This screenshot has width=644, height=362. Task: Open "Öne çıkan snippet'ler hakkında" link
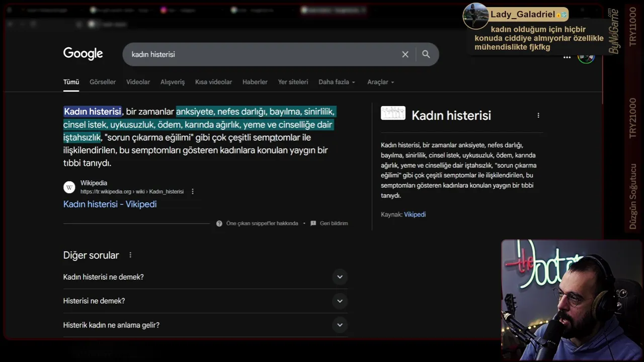[x=262, y=223]
